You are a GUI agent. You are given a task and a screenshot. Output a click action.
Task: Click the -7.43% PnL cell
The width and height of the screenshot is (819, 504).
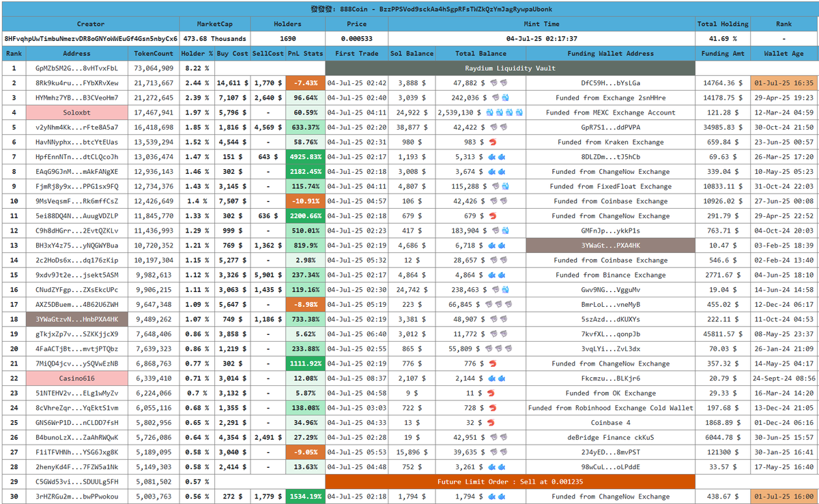point(305,83)
